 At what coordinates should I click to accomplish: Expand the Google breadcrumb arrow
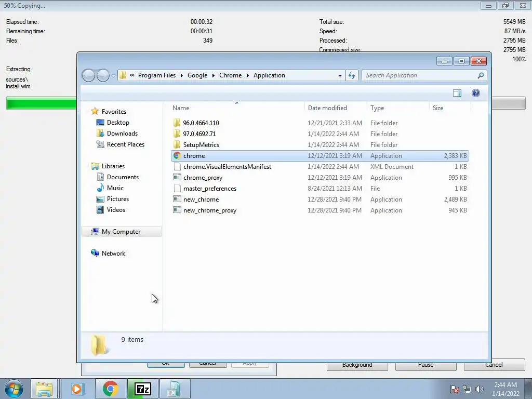coord(213,75)
